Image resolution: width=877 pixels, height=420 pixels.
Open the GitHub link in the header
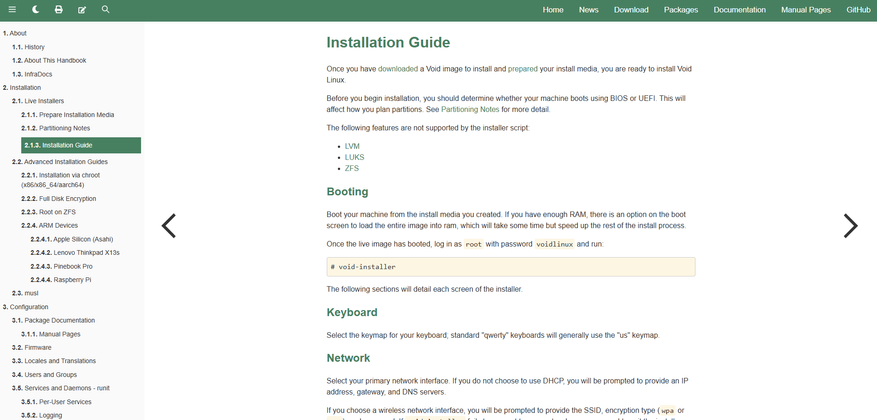tap(858, 9)
